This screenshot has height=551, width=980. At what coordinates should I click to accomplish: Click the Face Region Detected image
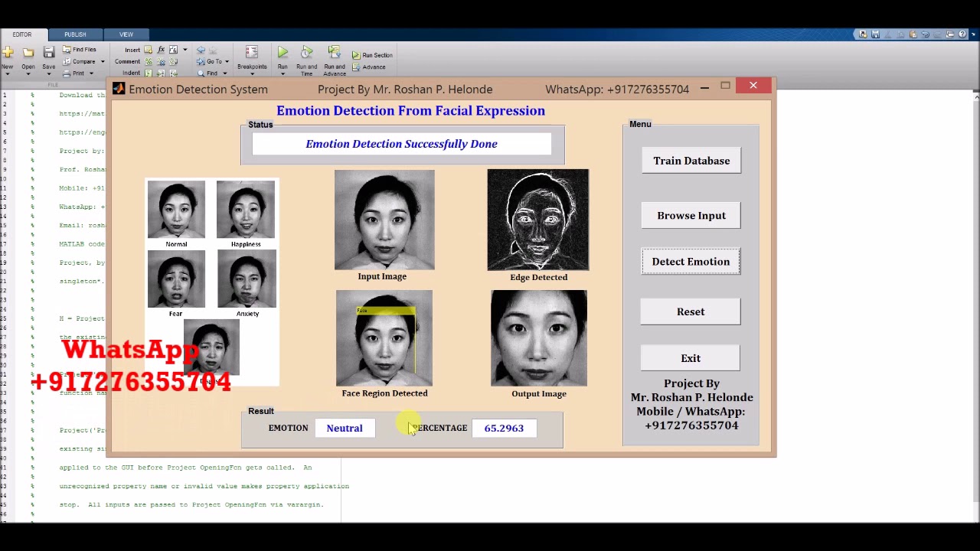point(384,338)
